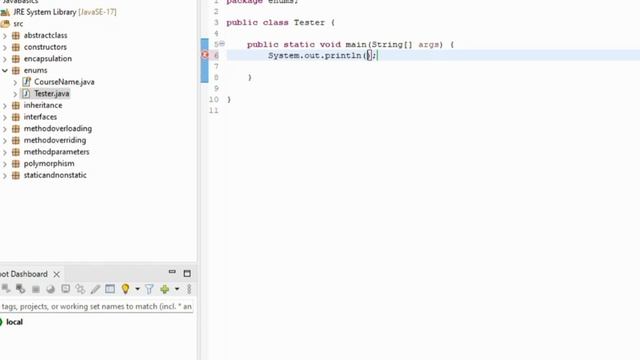The width and height of the screenshot is (640, 360).
Task: Select Tester.java in the explorer
Action: [51, 93]
